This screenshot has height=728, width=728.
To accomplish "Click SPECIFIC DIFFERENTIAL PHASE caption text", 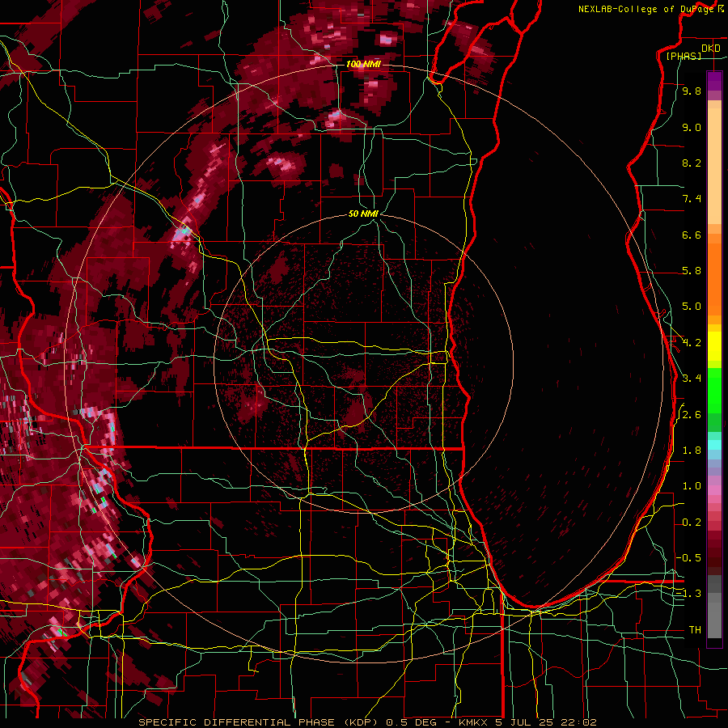I will pyautogui.click(x=236, y=722).
